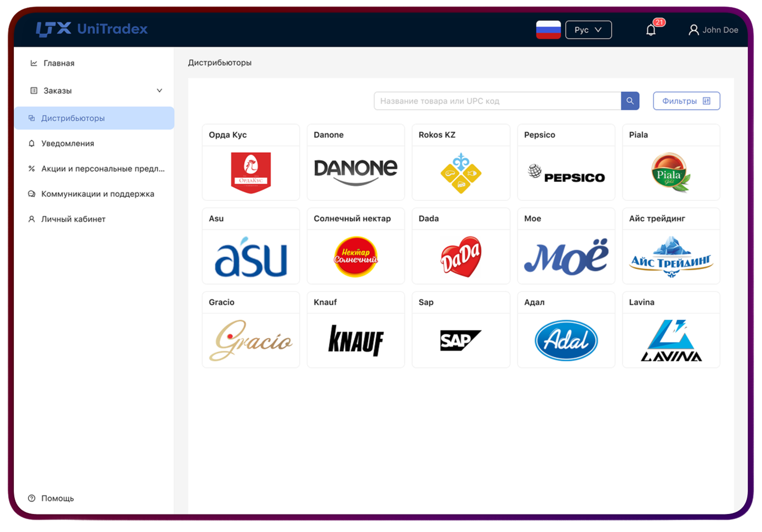The image size is (762, 532).
Task: Open Коммуникации и поддержка section
Action: tap(97, 194)
